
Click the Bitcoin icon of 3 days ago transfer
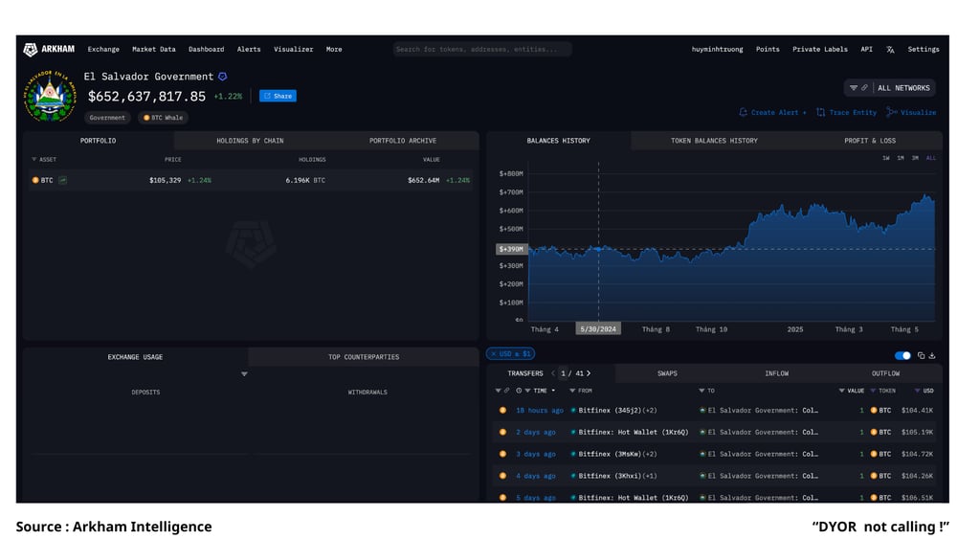click(502, 454)
